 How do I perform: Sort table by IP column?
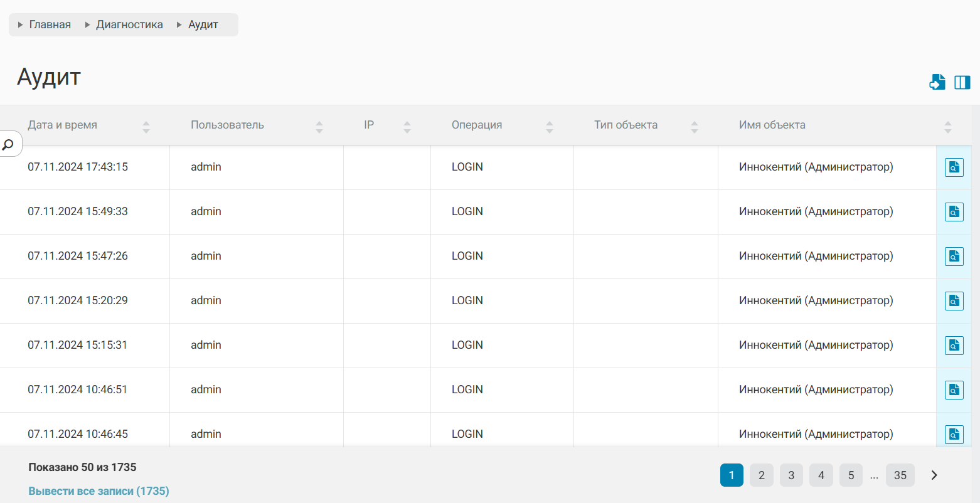coord(407,127)
